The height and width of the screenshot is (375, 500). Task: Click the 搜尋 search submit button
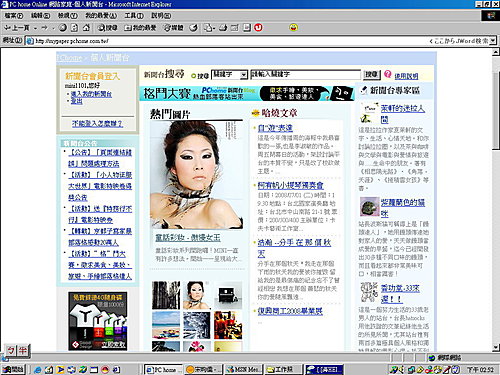coord(371,74)
